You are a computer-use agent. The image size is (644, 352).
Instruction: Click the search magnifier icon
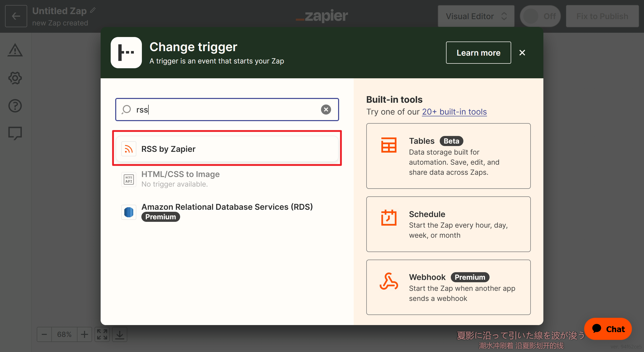pos(126,110)
